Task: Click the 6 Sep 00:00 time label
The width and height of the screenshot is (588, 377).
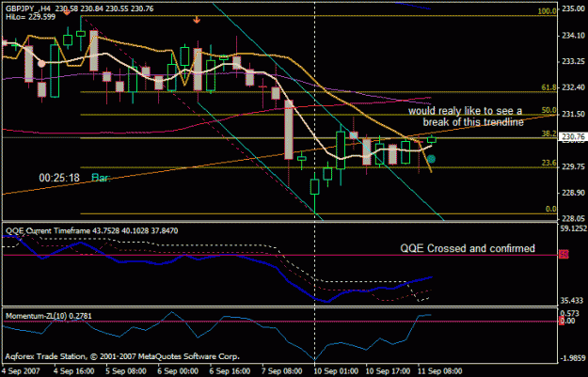Action: click(178, 371)
